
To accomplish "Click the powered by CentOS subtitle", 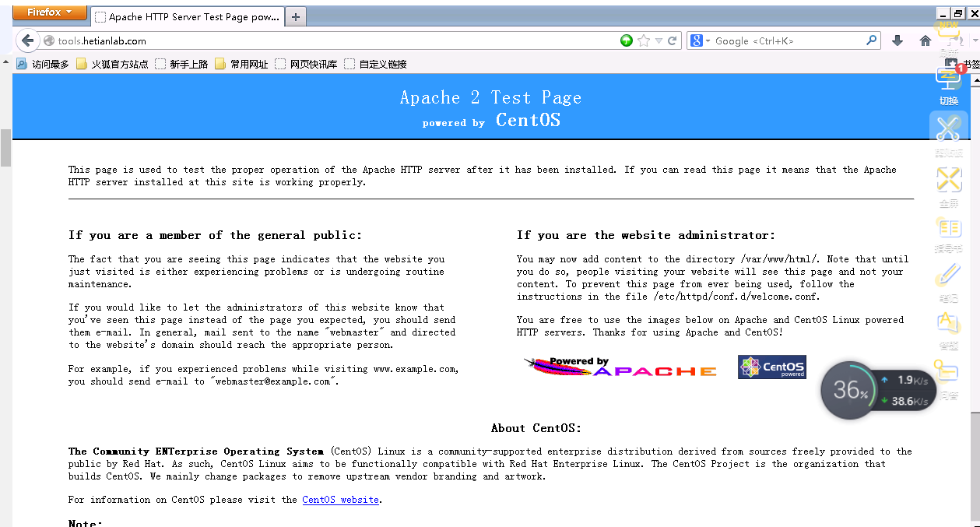I will coord(491,121).
